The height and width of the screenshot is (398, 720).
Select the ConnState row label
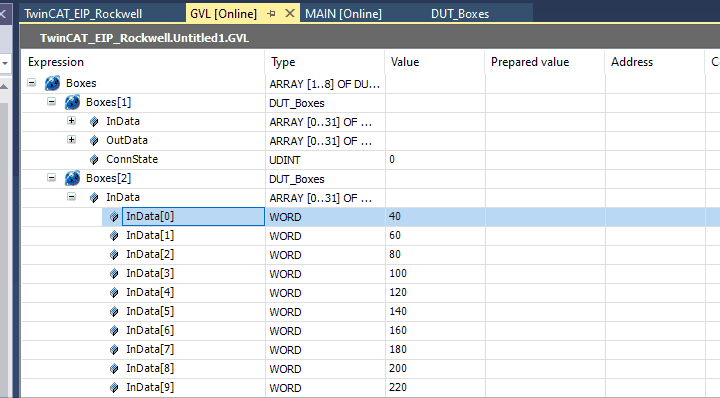coord(132,159)
